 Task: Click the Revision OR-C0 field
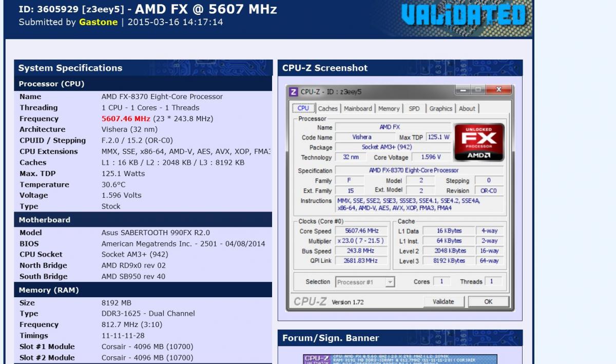tap(488, 190)
